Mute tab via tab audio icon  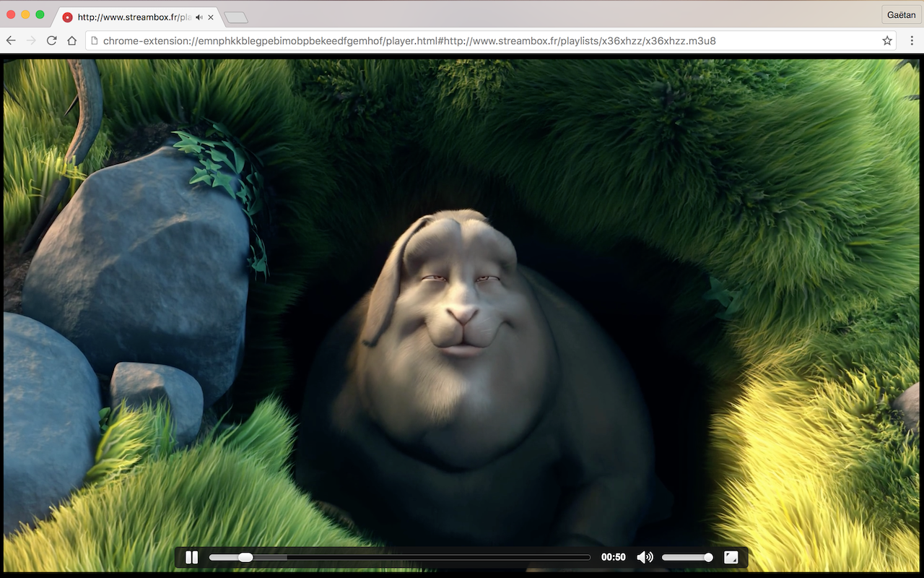pos(199,17)
